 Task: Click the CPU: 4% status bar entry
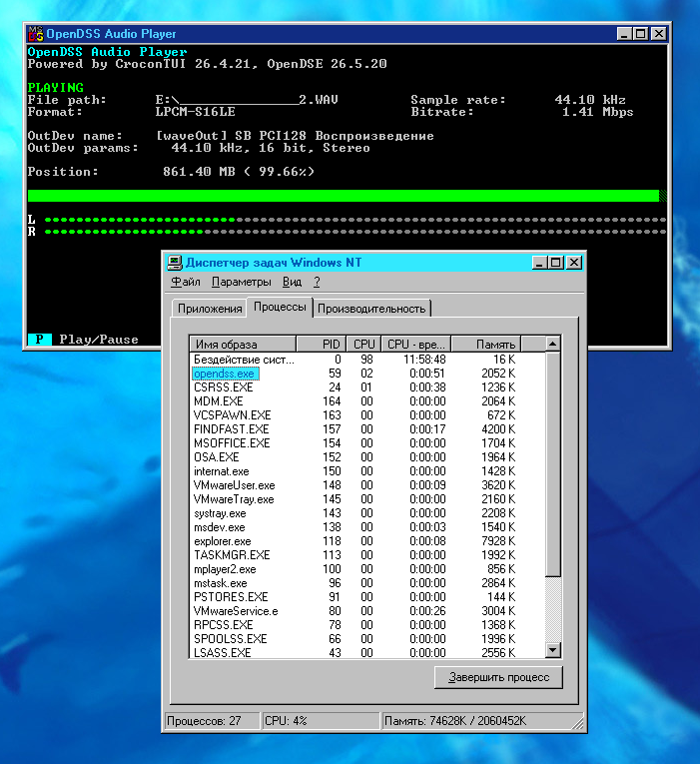(321, 721)
